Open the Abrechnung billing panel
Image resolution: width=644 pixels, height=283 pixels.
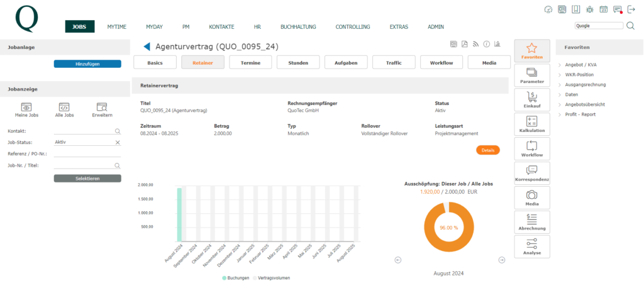532,222
